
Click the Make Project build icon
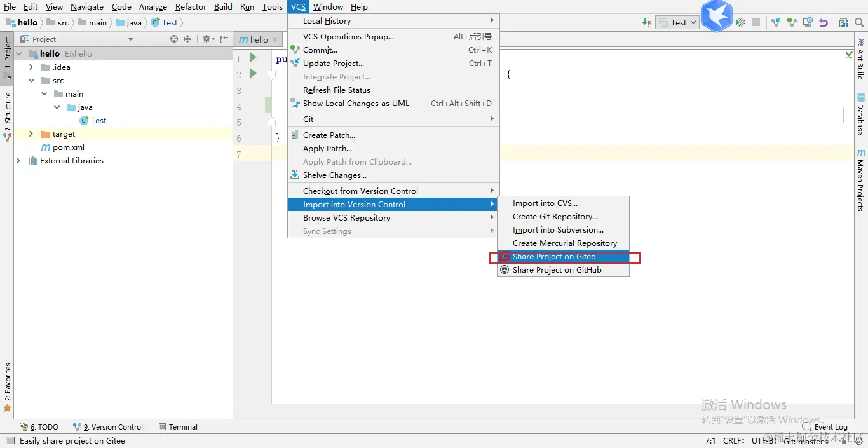(647, 22)
